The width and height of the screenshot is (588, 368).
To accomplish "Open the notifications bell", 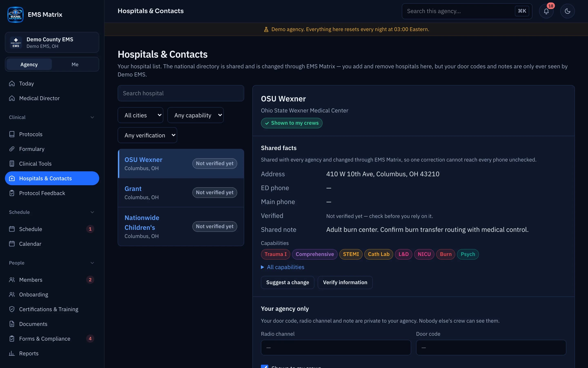I will (546, 11).
